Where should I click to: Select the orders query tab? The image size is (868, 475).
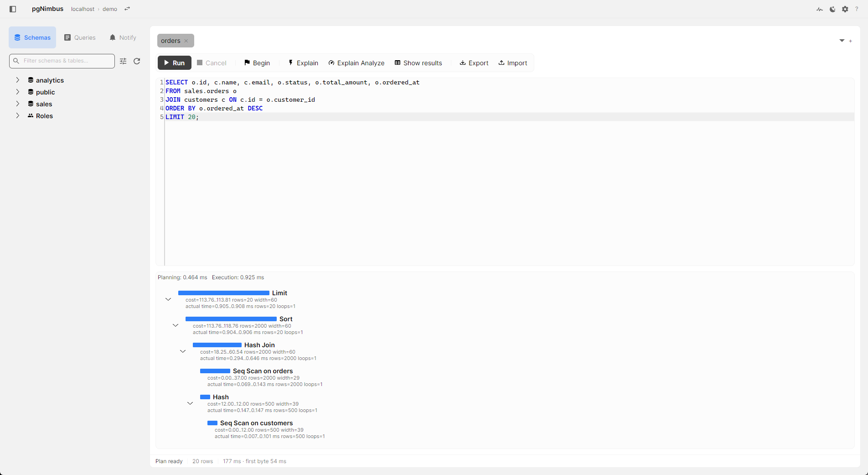click(170, 41)
